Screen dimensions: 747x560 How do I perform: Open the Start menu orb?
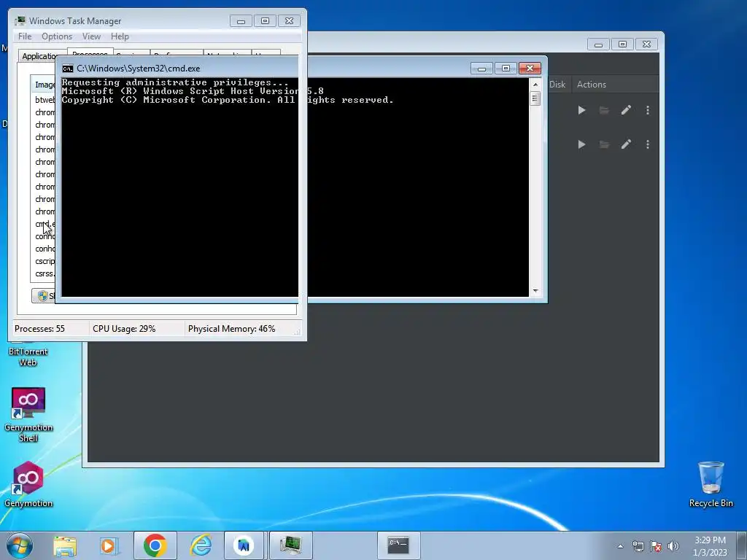coord(20,545)
